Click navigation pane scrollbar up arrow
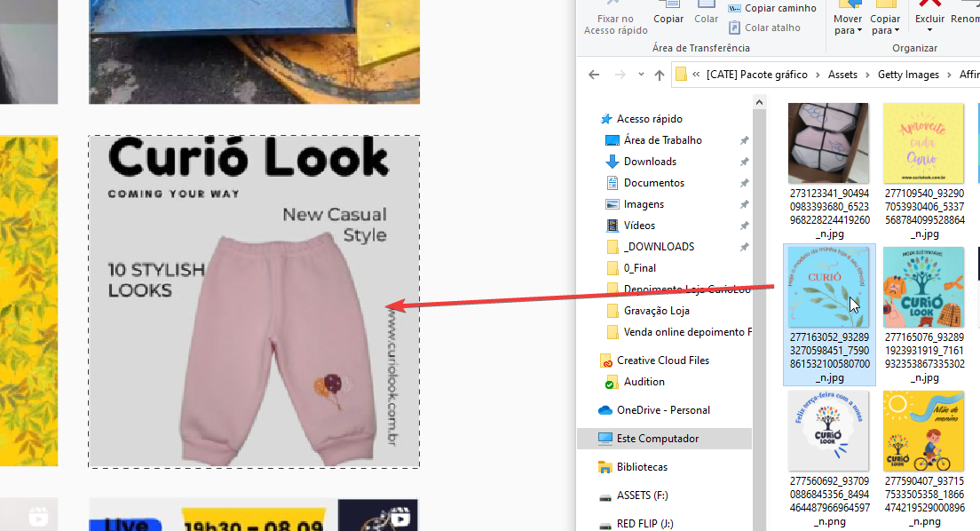 tap(759, 102)
